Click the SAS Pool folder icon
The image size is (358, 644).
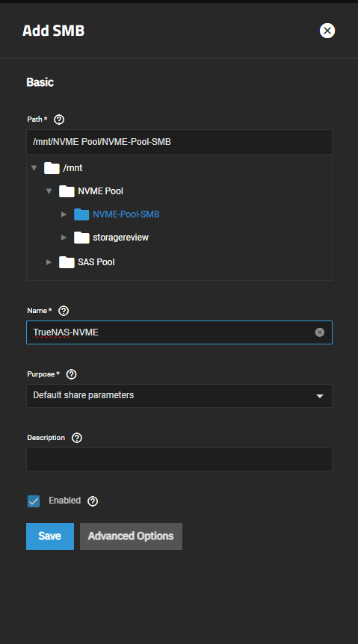[67, 262]
